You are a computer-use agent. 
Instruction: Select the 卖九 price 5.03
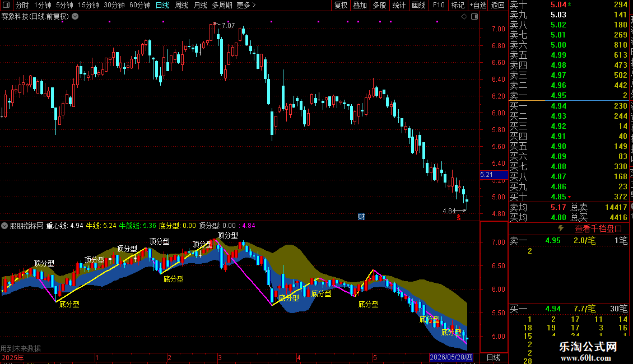pyautogui.click(x=558, y=15)
